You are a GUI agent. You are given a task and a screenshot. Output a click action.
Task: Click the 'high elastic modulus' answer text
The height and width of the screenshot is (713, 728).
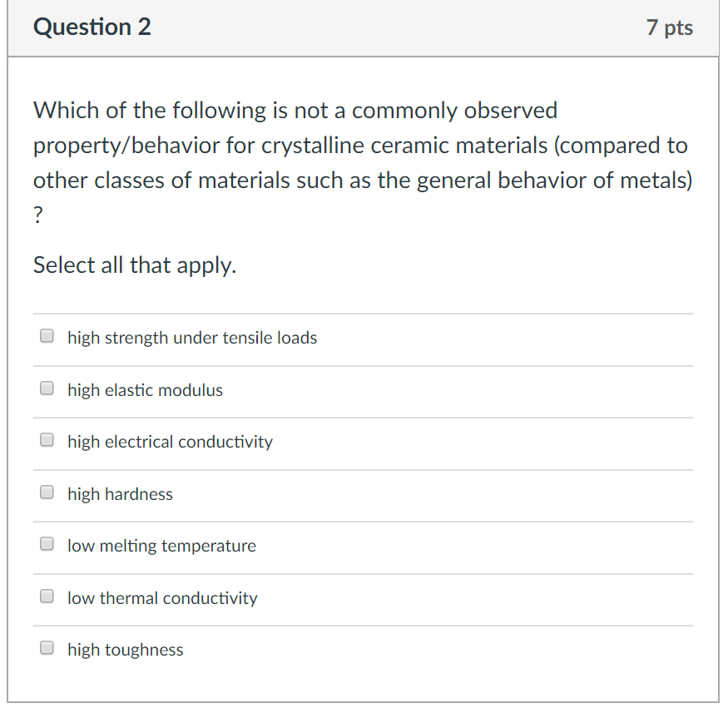[144, 389]
